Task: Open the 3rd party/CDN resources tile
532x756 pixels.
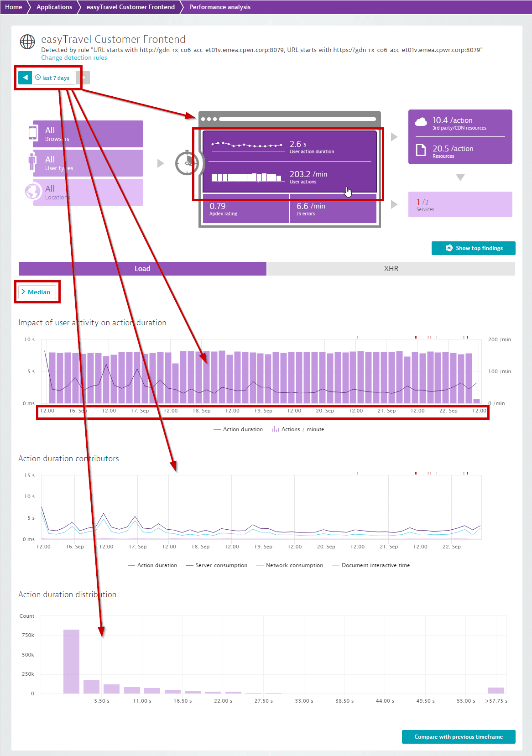Action: tap(460, 123)
